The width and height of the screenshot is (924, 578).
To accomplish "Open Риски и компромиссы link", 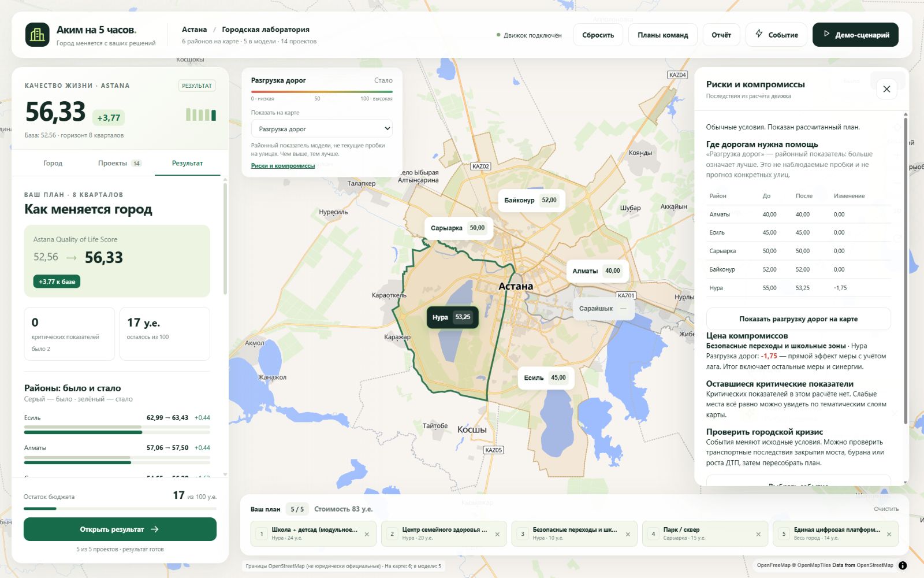I will (x=283, y=166).
